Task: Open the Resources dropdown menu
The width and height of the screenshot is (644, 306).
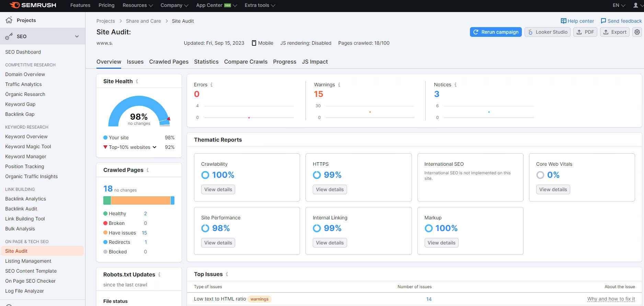Action: (x=138, y=5)
